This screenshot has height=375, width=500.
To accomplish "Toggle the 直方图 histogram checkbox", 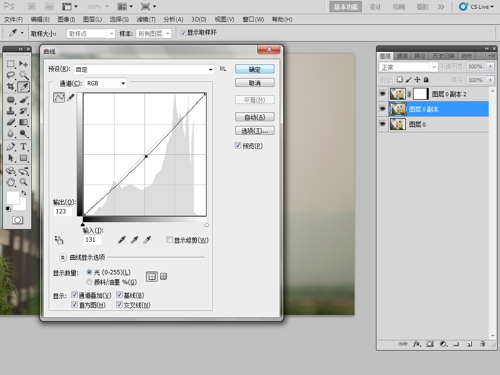I will coord(74,305).
